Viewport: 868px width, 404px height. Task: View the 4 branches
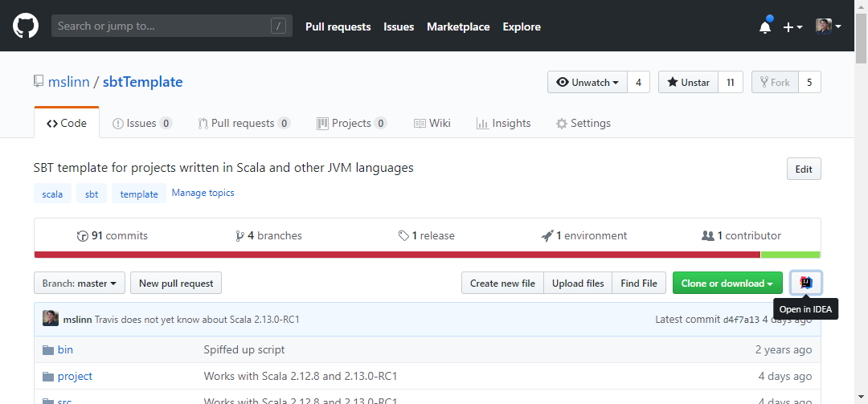[x=269, y=236]
